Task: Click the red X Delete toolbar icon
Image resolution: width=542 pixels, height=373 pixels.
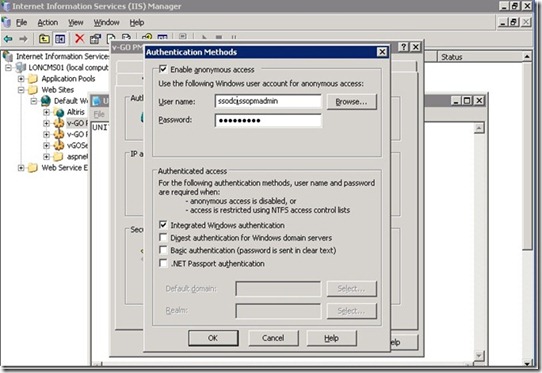Action: point(80,38)
